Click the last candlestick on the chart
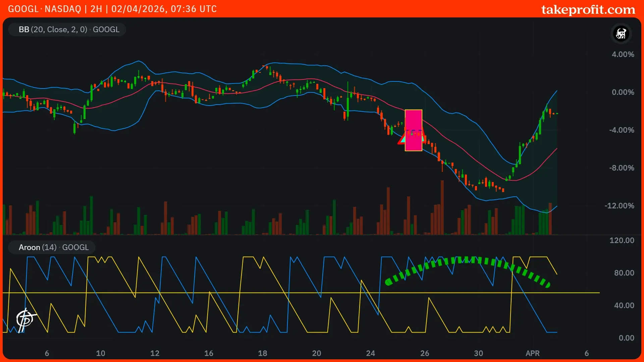 [557, 114]
